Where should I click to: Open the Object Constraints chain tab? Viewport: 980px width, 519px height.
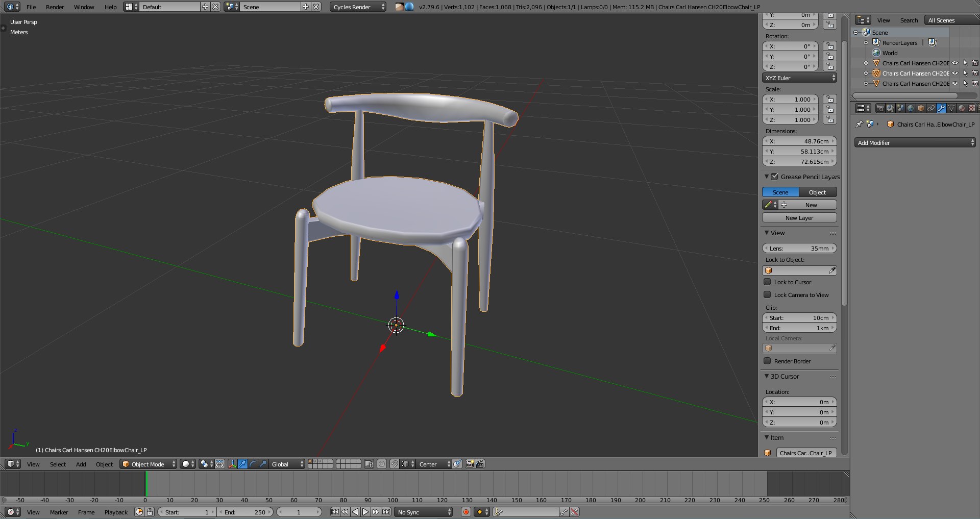click(931, 108)
